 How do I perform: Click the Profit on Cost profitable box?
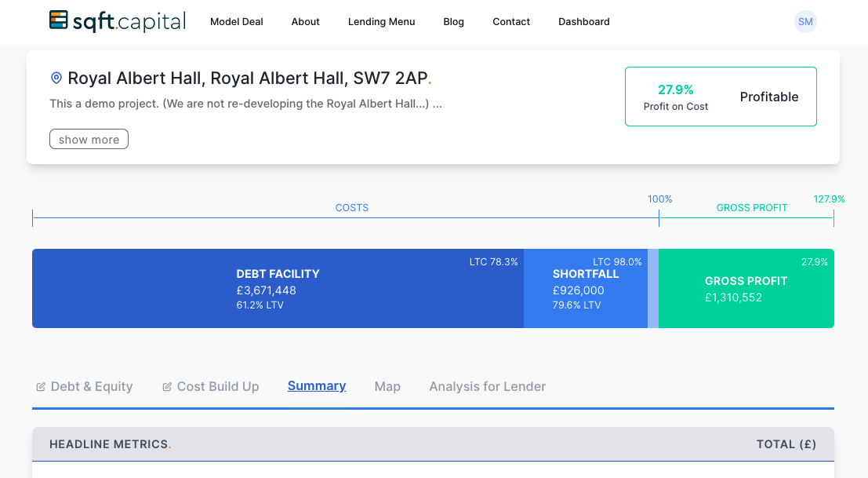pyautogui.click(x=721, y=97)
